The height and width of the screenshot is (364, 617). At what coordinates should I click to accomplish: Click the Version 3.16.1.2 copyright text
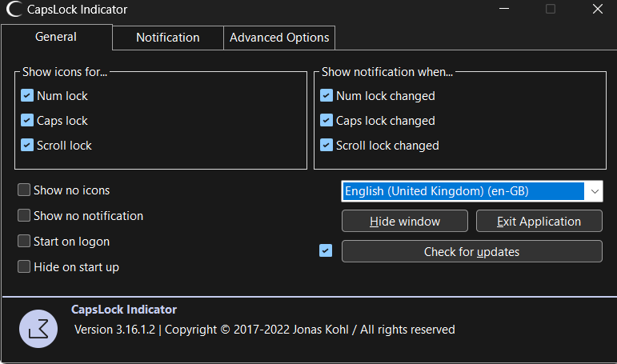(x=264, y=330)
